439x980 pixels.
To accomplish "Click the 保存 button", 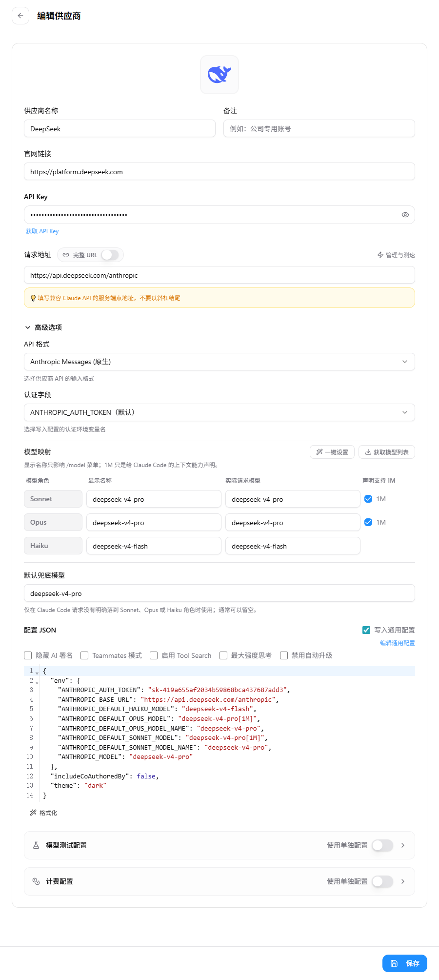I will [x=405, y=963].
